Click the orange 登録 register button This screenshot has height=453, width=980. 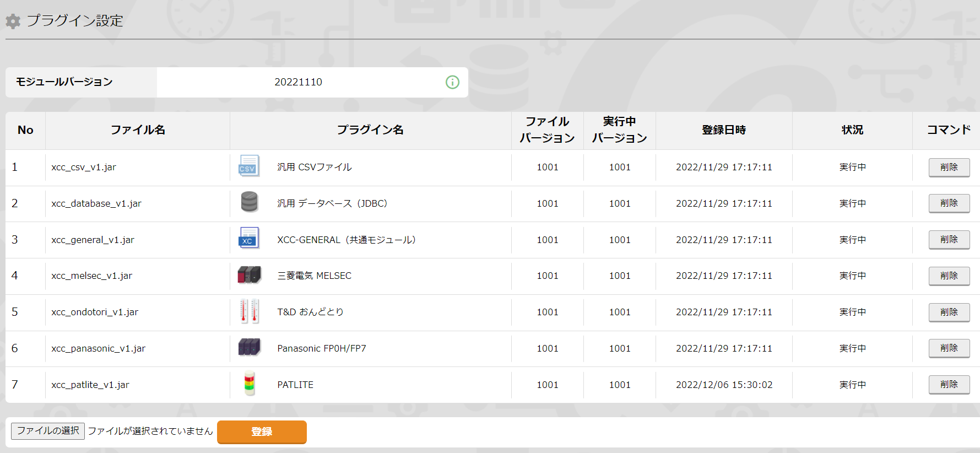262,432
